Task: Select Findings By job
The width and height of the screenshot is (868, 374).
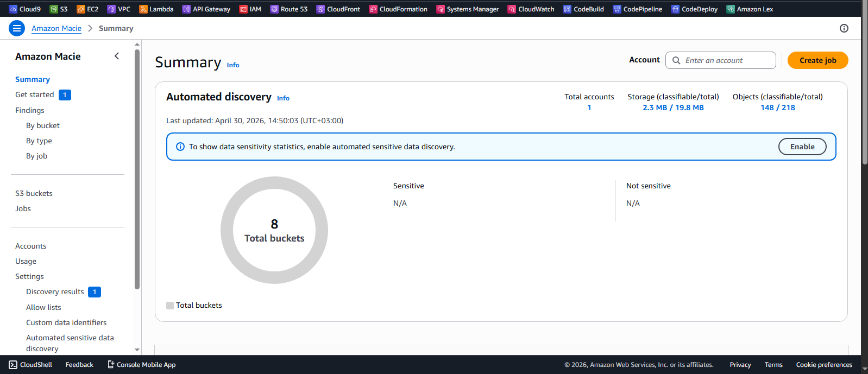Action: (x=37, y=156)
